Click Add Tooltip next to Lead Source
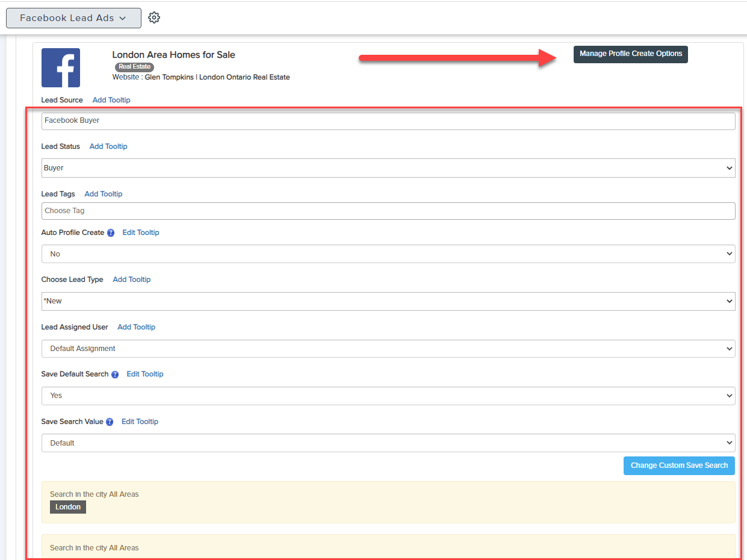The image size is (747, 560). tap(111, 100)
